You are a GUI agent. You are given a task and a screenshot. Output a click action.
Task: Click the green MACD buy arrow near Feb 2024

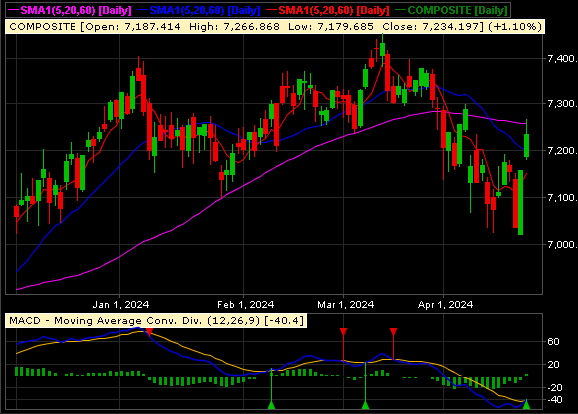[x=272, y=405]
